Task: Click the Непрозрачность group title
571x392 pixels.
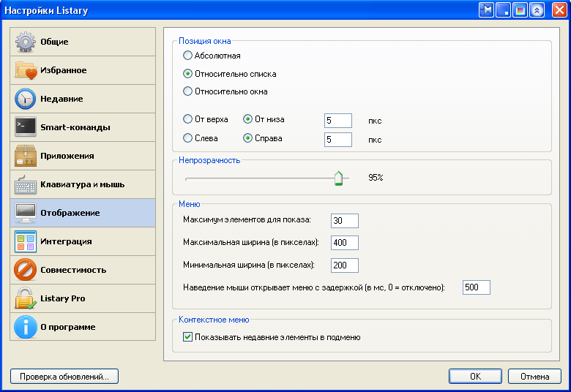Action: point(209,160)
